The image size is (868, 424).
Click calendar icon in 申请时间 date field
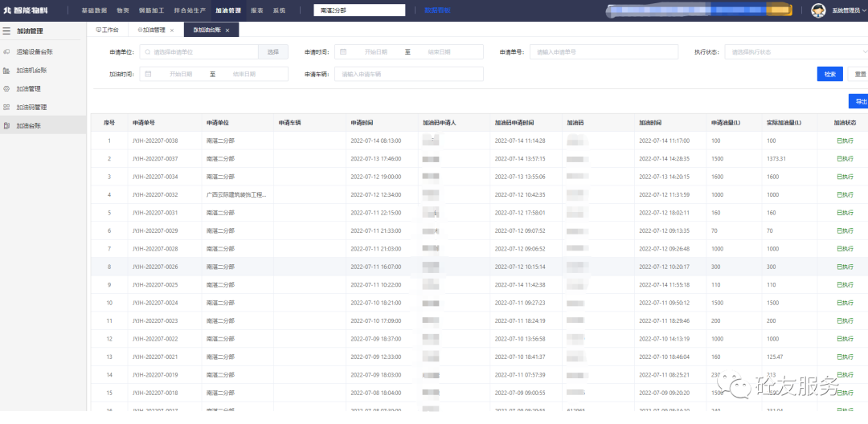[x=343, y=51]
